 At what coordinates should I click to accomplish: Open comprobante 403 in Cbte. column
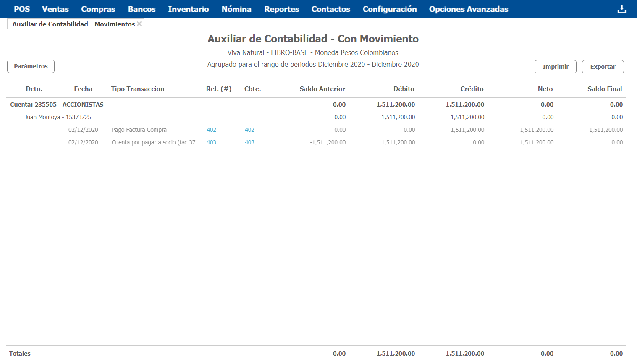[x=249, y=142]
